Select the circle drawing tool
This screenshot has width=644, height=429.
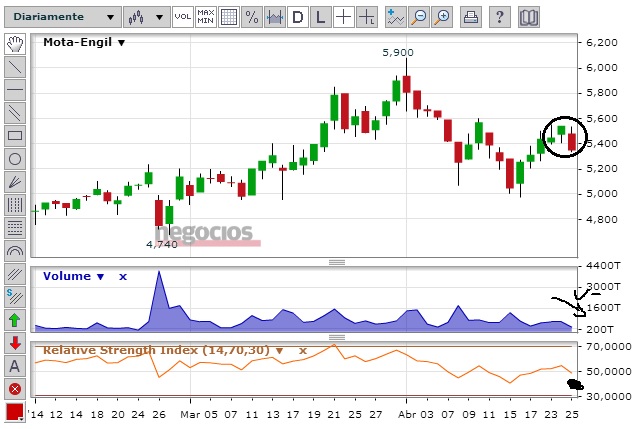15,159
